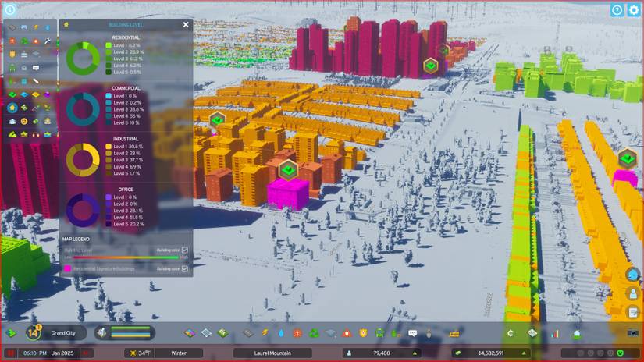The image size is (644, 362).
Task: Open the City Statistics bar chart icon
Action: pyautogui.click(x=555, y=333)
